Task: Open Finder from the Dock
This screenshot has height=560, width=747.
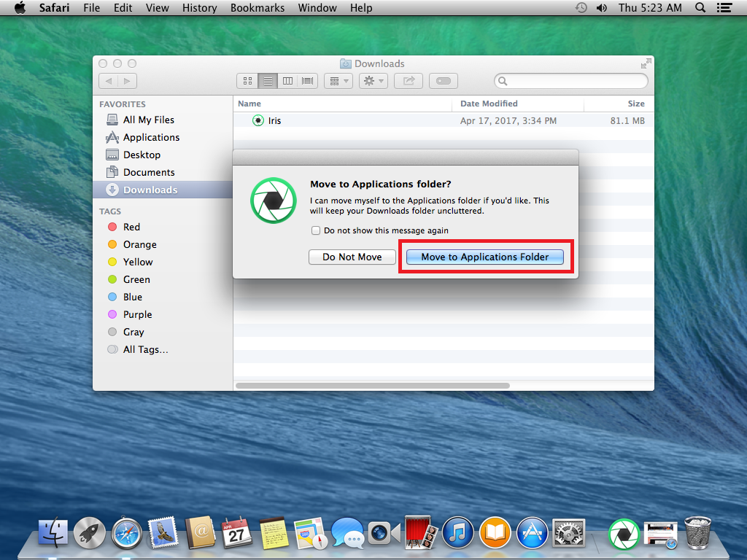Action: pyautogui.click(x=53, y=532)
